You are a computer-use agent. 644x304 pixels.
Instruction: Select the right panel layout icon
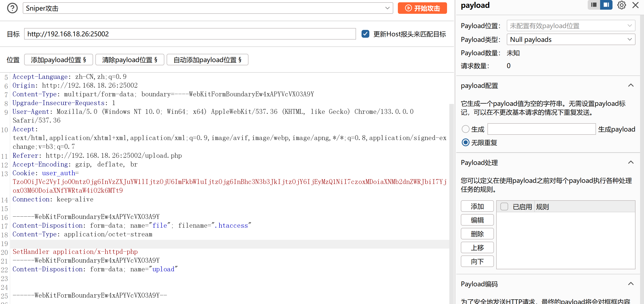point(606,5)
